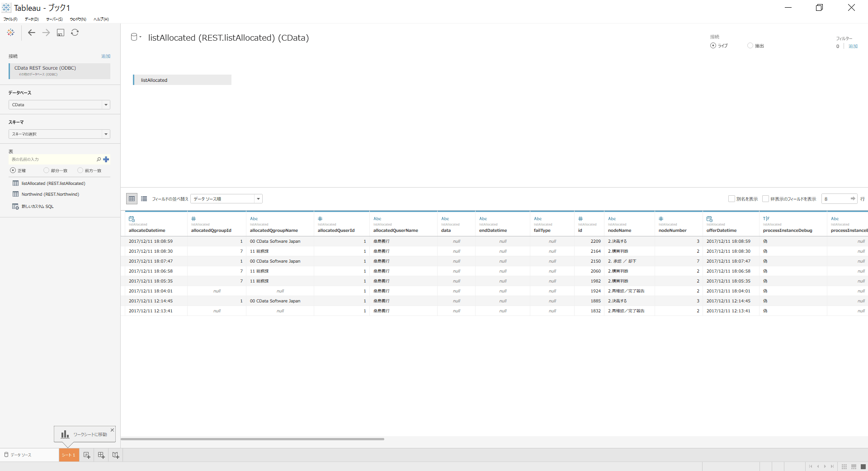Click the date type icon of offerDatetime
Image resolution: width=868 pixels, height=471 pixels.
click(710, 219)
